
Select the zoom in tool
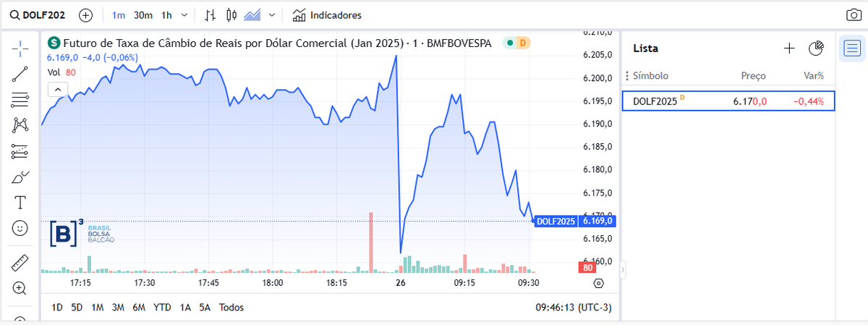point(20,288)
